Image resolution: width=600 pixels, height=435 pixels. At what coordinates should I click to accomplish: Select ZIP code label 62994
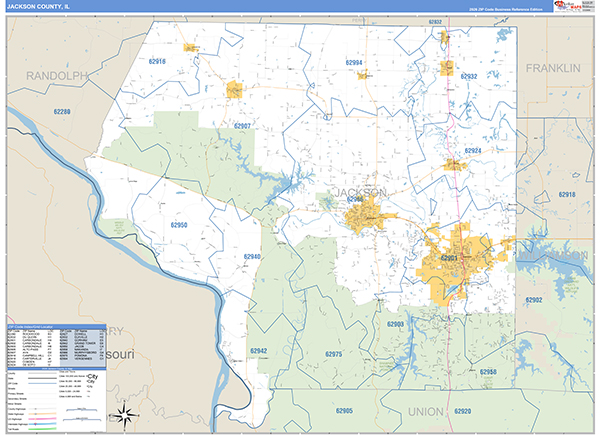pos(354,63)
